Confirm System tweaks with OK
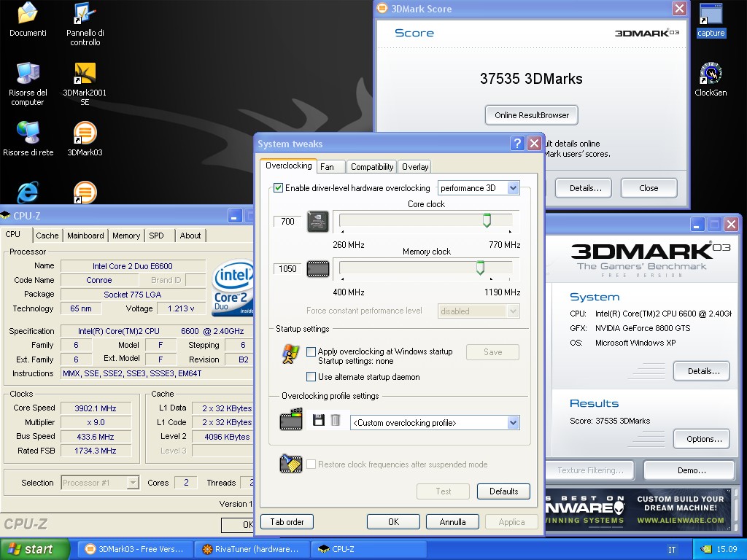The image size is (747, 560). tap(393, 522)
